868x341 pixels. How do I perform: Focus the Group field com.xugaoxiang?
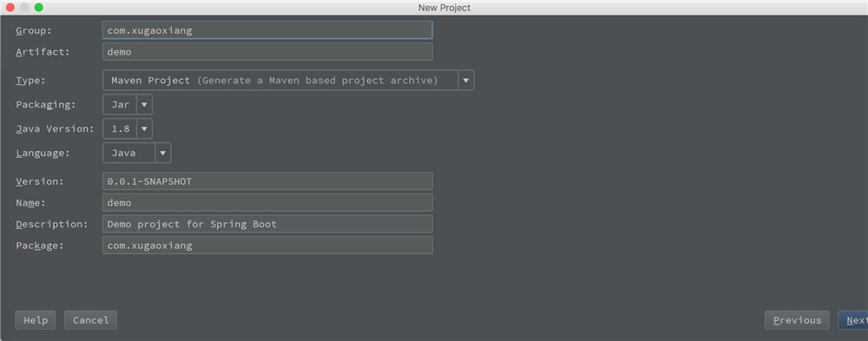(x=267, y=30)
